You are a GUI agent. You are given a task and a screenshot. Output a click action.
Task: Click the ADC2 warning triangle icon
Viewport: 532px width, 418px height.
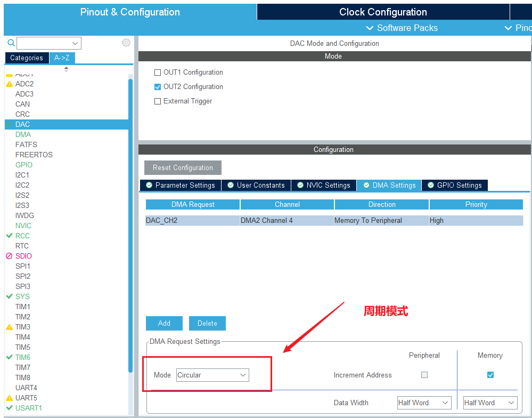(x=10, y=84)
